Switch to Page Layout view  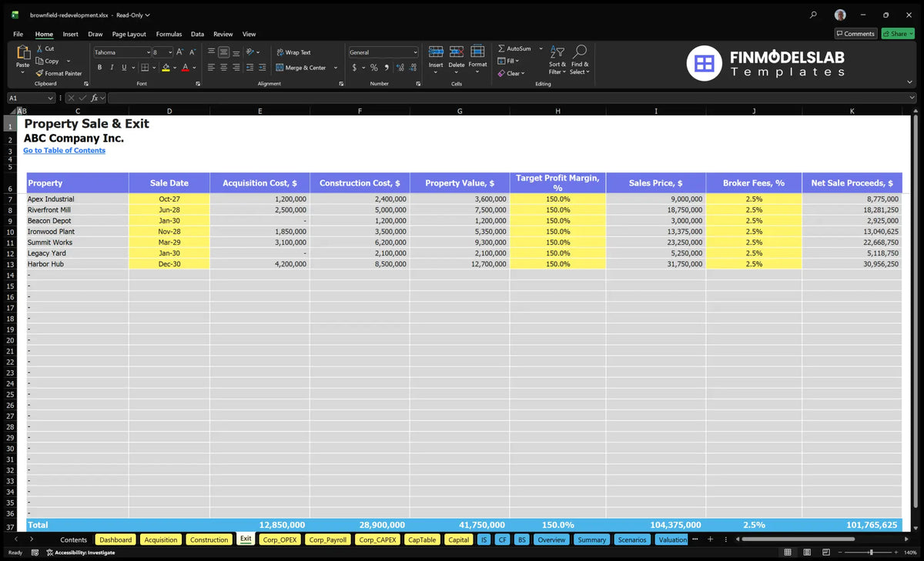(x=805, y=552)
